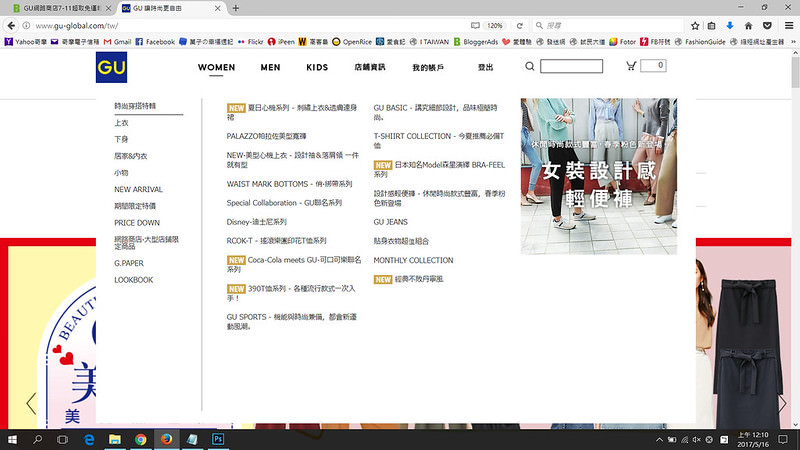Open GU JEANS link

(390, 222)
